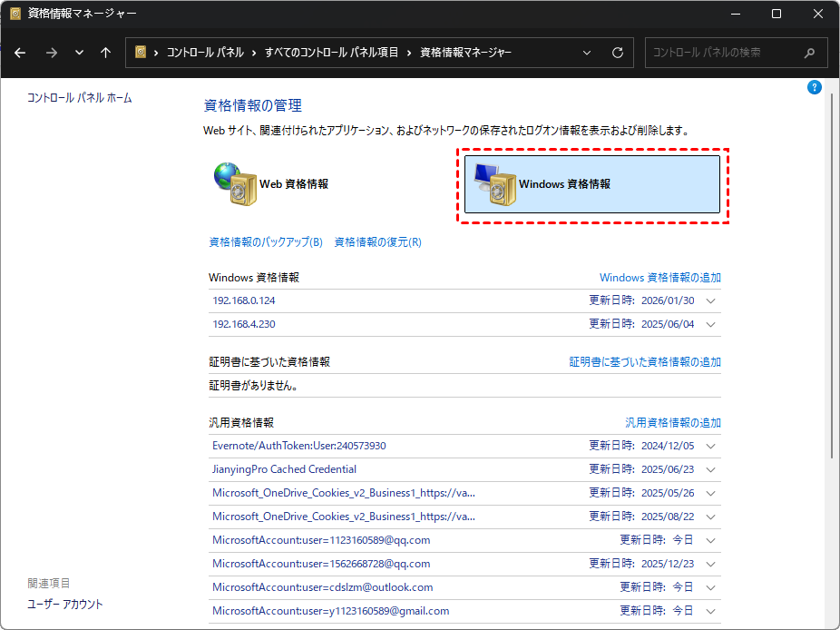
Task: Click MicrosoftAccount:user=1123160589@qq.com entry
Action: (x=321, y=540)
